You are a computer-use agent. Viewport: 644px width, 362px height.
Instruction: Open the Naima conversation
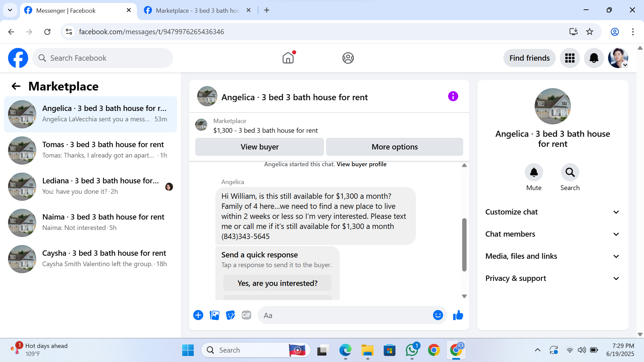[x=91, y=223]
